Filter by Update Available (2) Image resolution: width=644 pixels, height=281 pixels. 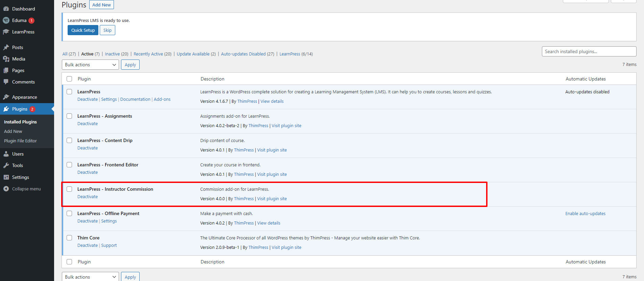(196, 54)
